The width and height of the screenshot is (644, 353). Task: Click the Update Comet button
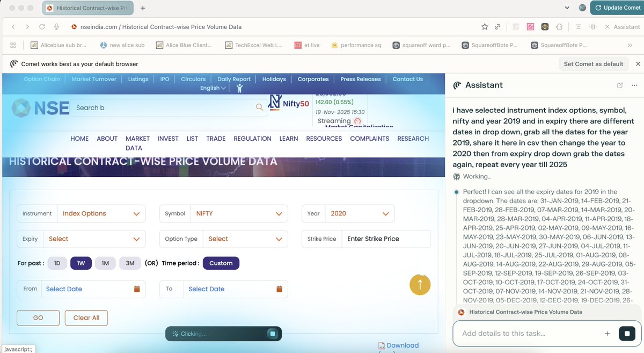coord(617,8)
